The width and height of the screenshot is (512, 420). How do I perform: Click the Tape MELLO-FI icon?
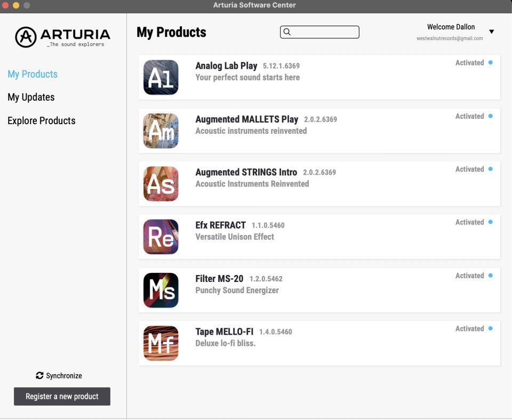[x=161, y=343]
